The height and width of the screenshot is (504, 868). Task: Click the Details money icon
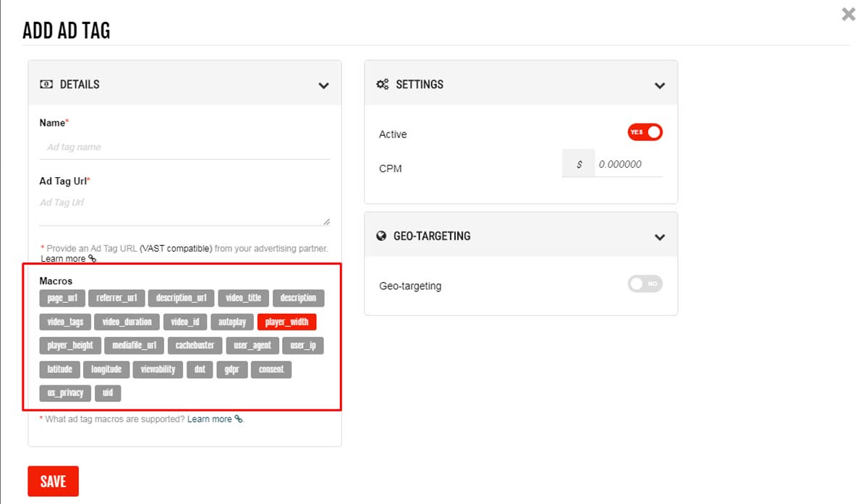click(x=46, y=85)
